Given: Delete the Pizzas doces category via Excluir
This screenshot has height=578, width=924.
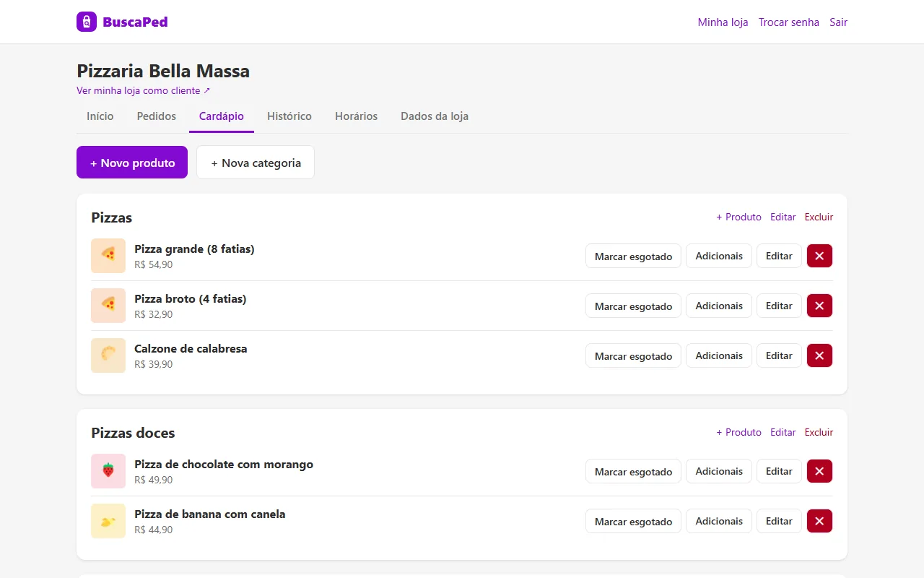Looking at the screenshot, I should pyautogui.click(x=819, y=432).
